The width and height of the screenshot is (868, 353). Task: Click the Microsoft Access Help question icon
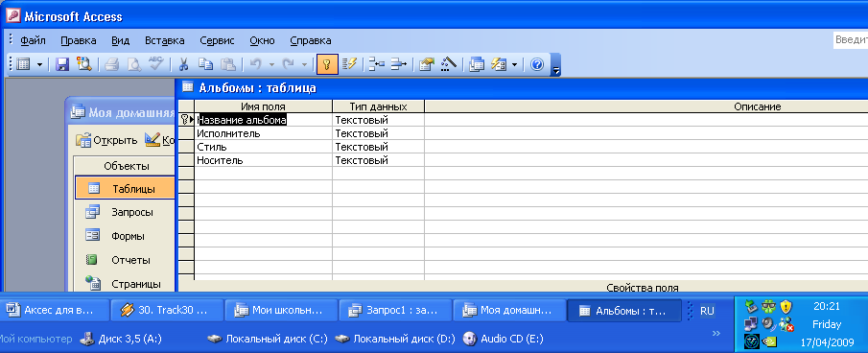click(536, 64)
